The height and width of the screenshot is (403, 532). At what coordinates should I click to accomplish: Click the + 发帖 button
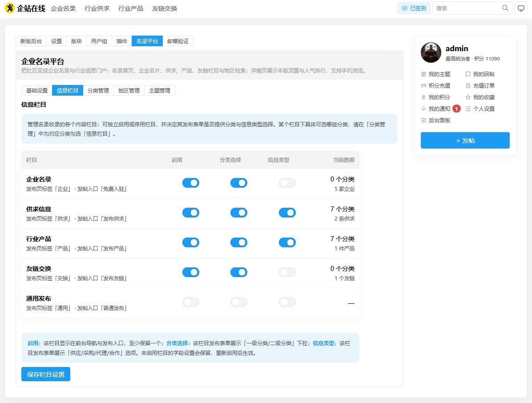tap(465, 141)
